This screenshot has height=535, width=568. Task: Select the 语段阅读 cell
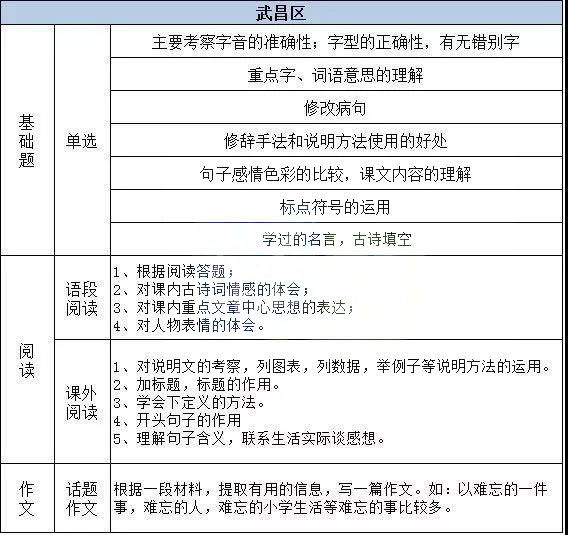coord(82,298)
